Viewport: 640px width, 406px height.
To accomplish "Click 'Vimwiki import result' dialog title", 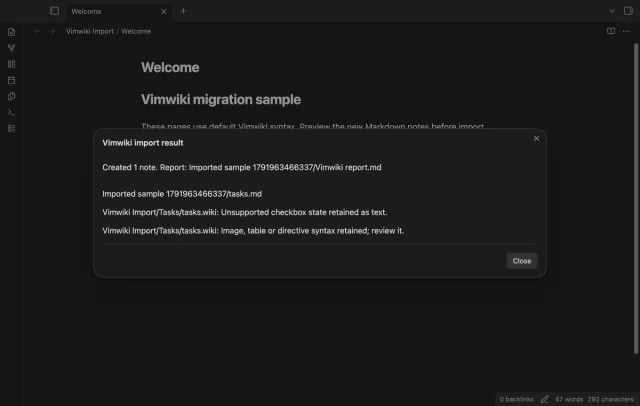I will [143, 143].
